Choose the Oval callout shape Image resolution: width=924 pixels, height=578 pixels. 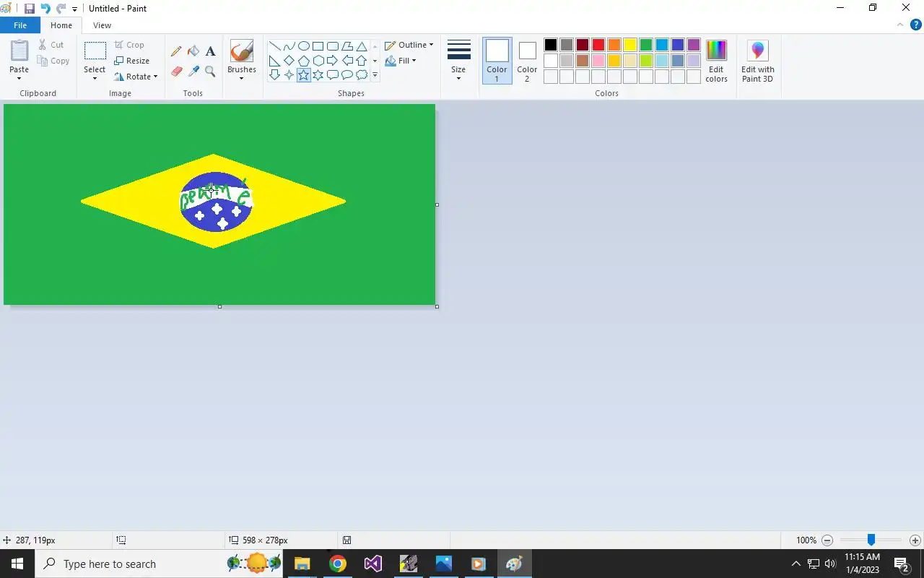(x=347, y=75)
